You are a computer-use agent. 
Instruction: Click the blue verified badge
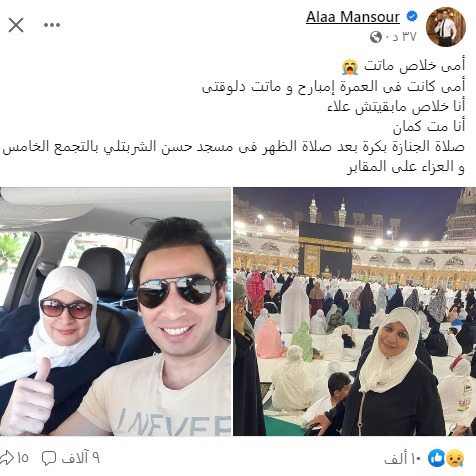(412, 16)
